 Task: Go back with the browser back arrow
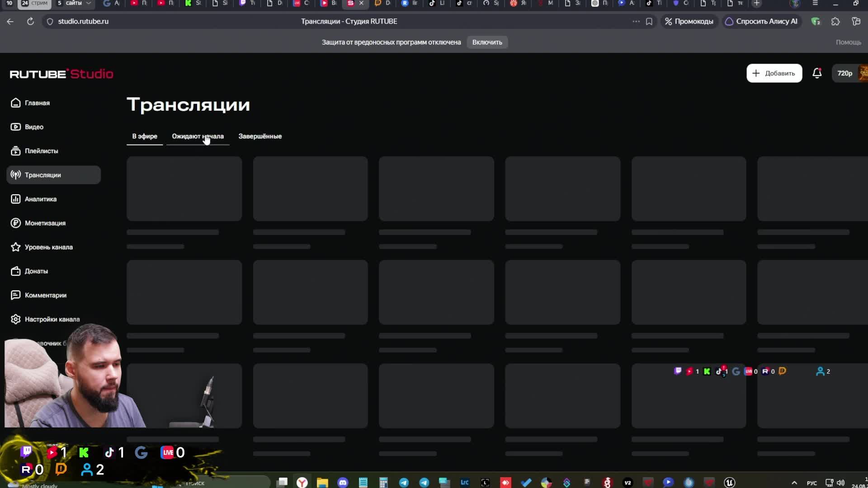point(10,21)
